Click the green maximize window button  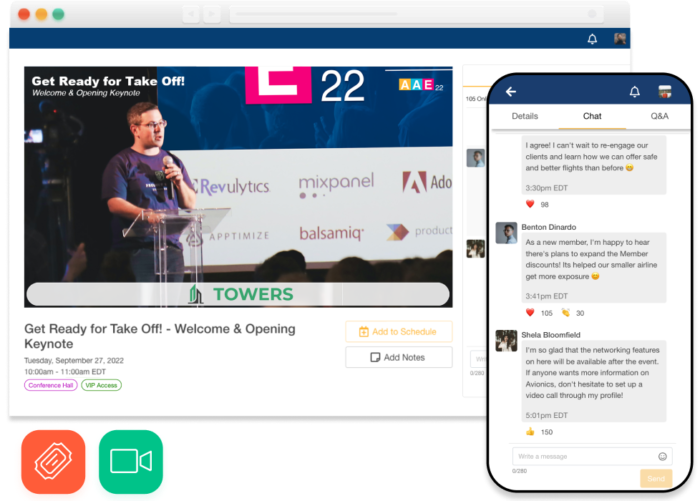point(58,14)
